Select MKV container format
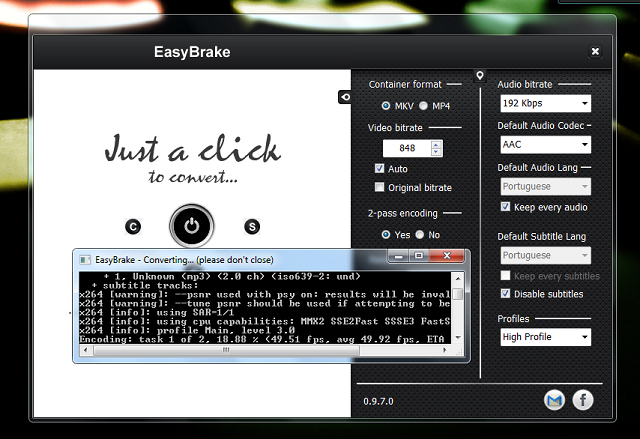The width and height of the screenshot is (640, 439). [385, 106]
